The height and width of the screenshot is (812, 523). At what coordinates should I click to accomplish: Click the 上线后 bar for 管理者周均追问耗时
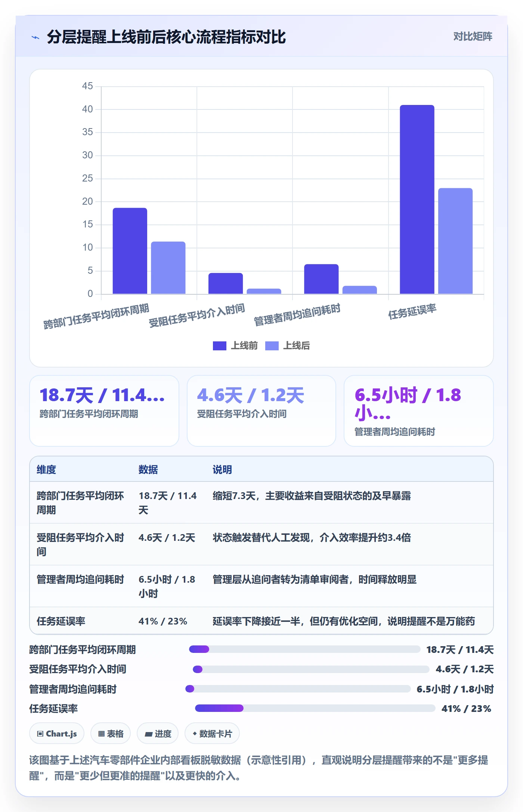coord(360,290)
